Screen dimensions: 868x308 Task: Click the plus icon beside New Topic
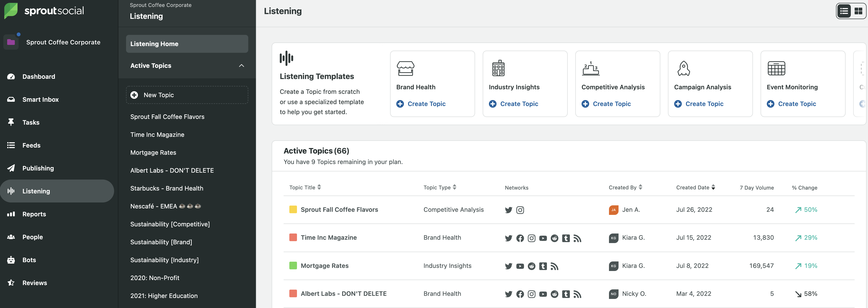[134, 95]
